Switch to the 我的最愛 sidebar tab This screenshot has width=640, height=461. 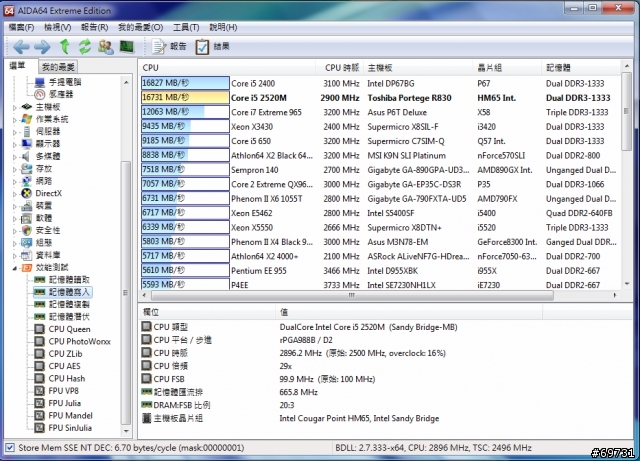pyautogui.click(x=58, y=67)
